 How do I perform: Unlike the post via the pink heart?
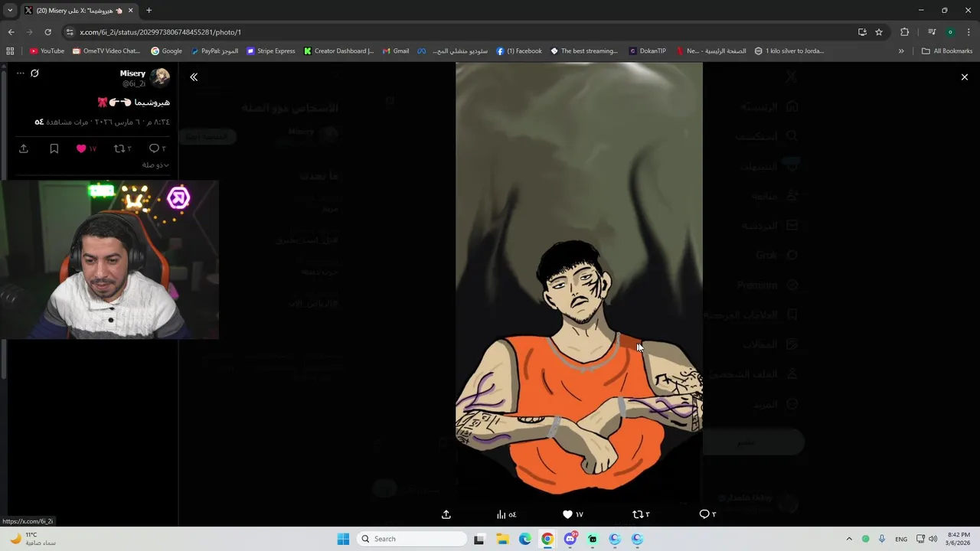pos(86,148)
